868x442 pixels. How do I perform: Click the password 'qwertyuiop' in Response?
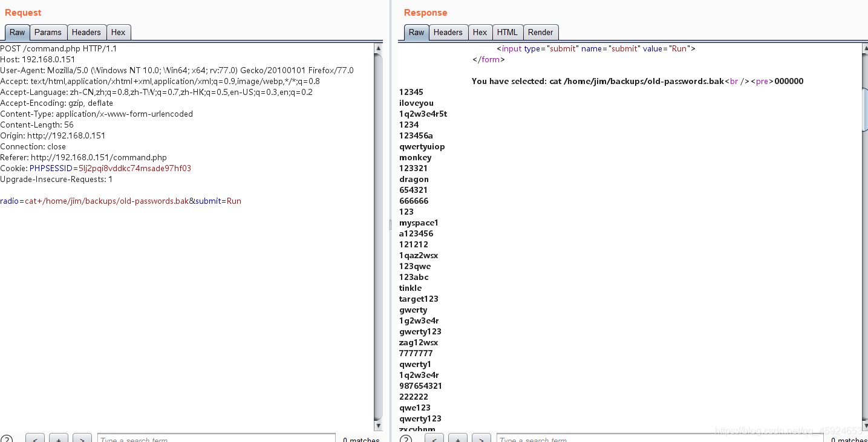pos(422,146)
